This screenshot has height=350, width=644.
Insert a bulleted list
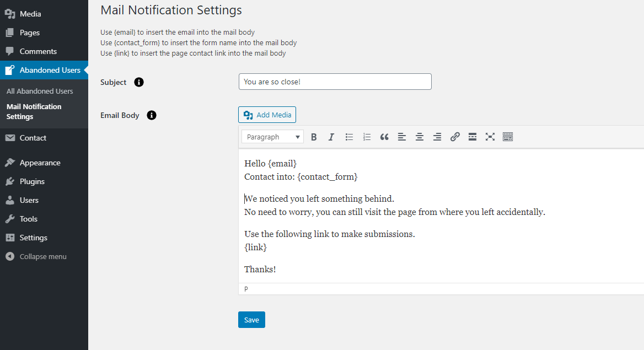(x=349, y=137)
